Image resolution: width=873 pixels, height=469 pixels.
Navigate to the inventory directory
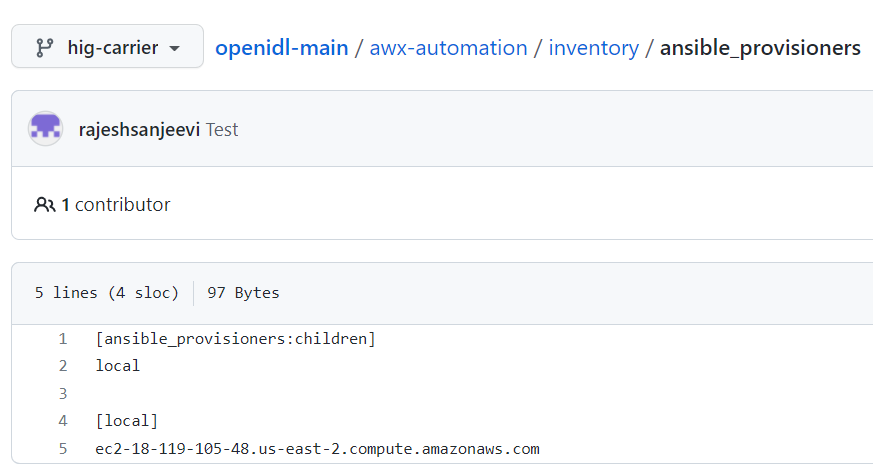594,48
